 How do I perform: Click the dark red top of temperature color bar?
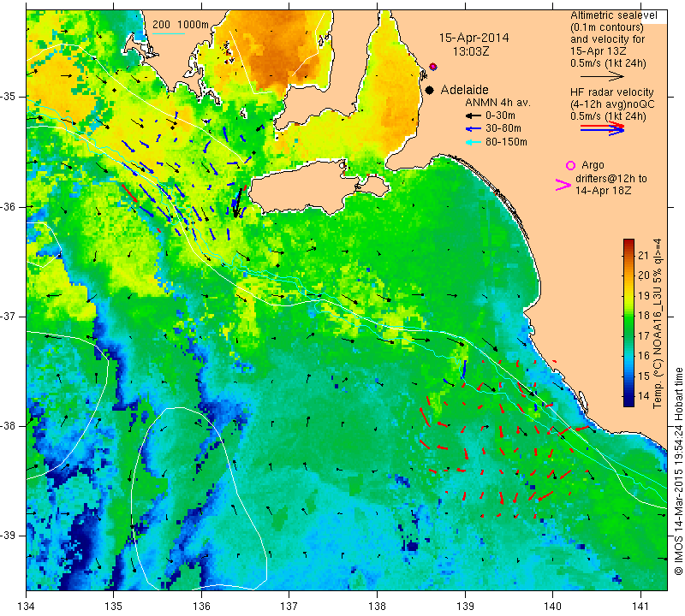point(628,241)
